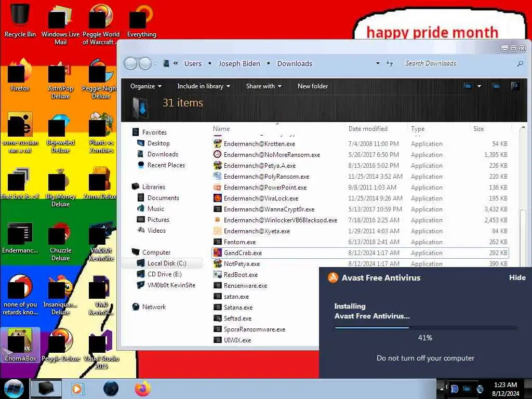Image resolution: width=532 pixels, height=399 pixels.
Task: Click the Avast installation progress bar
Action: pyautogui.click(x=425, y=328)
